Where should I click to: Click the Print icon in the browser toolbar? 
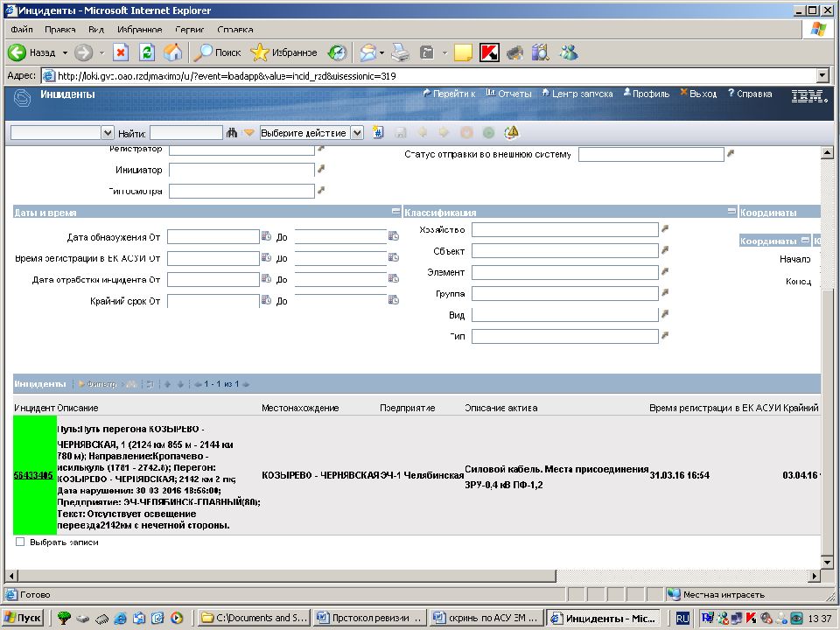400,52
